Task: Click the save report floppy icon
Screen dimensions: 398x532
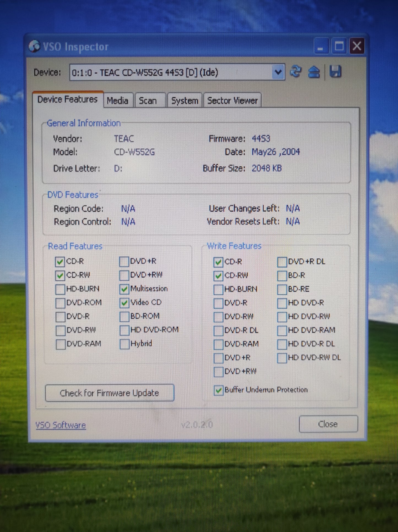Action: point(335,72)
